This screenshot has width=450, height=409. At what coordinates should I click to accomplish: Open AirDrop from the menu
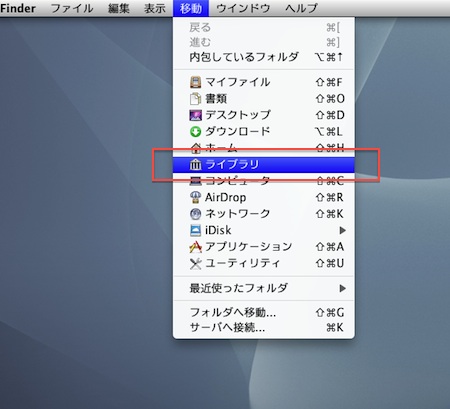pyautogui.click(x=264, y=197)
